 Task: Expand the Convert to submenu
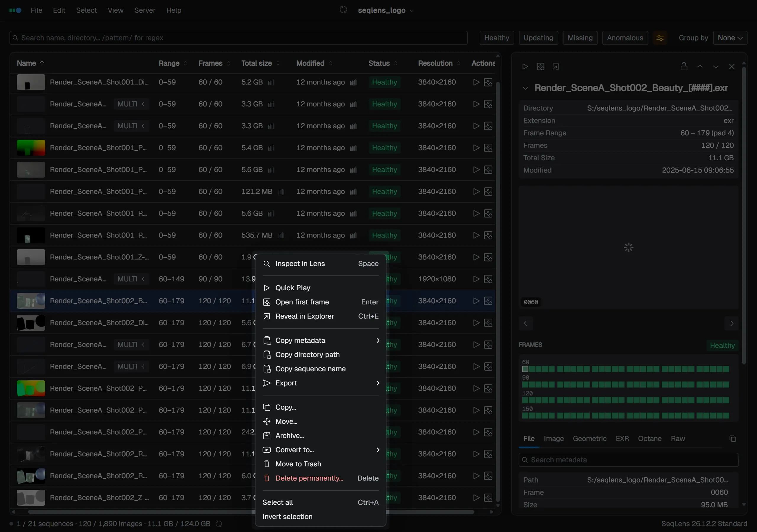coord(321,450)
